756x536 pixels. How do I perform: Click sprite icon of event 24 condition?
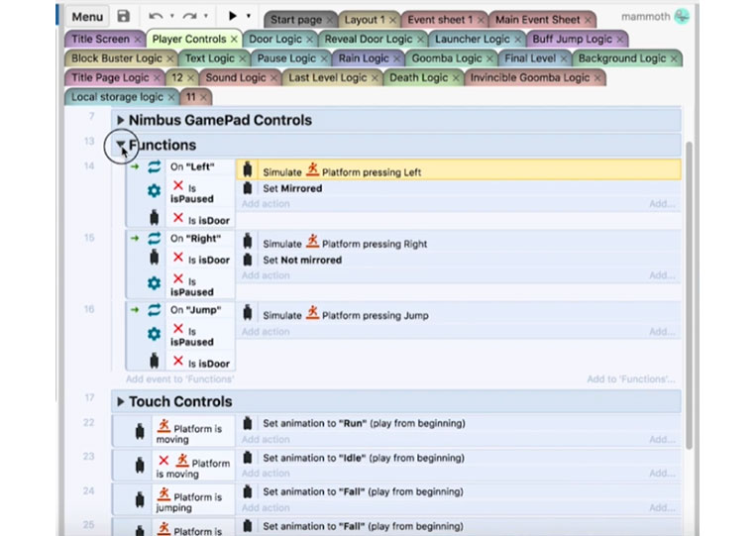click(x=140, y=499)
